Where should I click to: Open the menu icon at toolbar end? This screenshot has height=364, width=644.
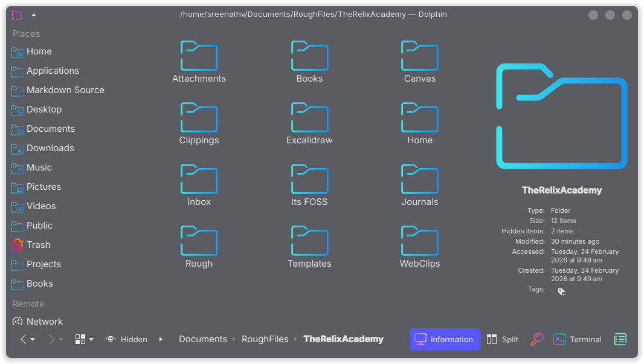[620, 339]
